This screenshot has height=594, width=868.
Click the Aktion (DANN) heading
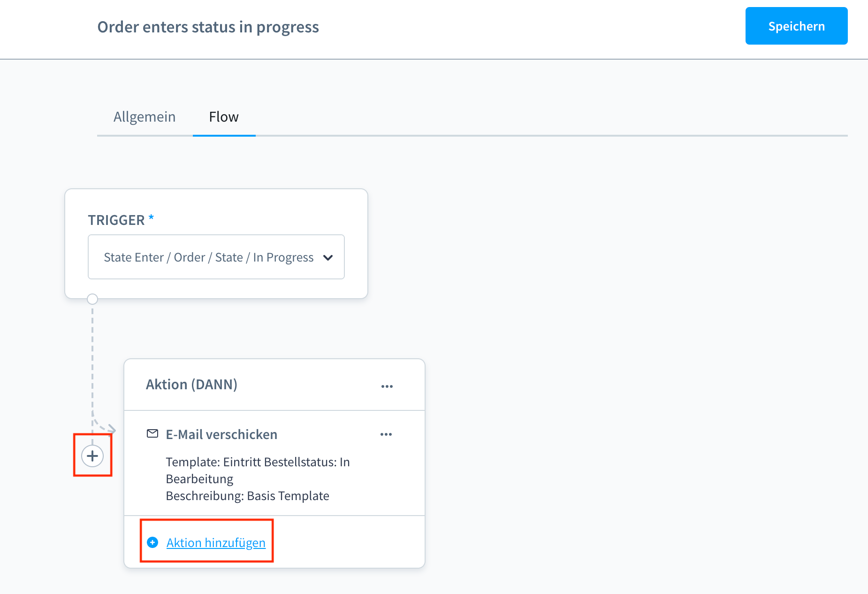click(x=191, y=385)
